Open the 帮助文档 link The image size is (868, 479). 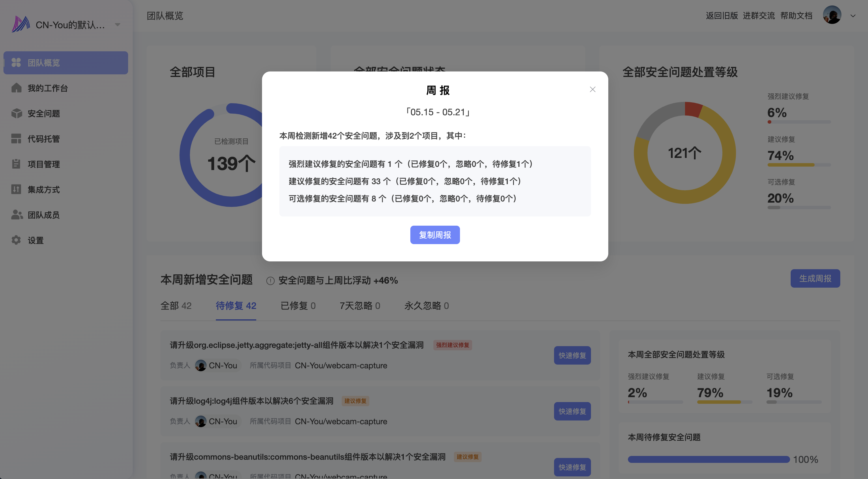[x=796, y=16]
